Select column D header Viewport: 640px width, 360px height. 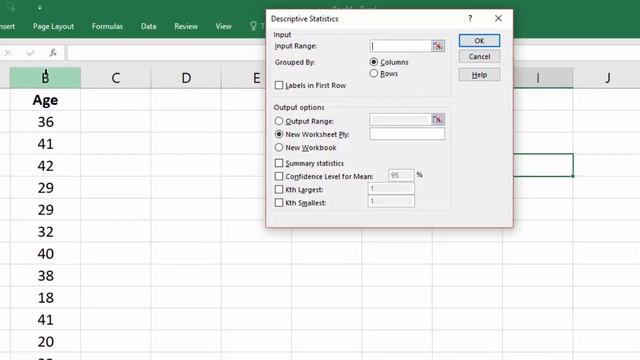tap(186, 78)
